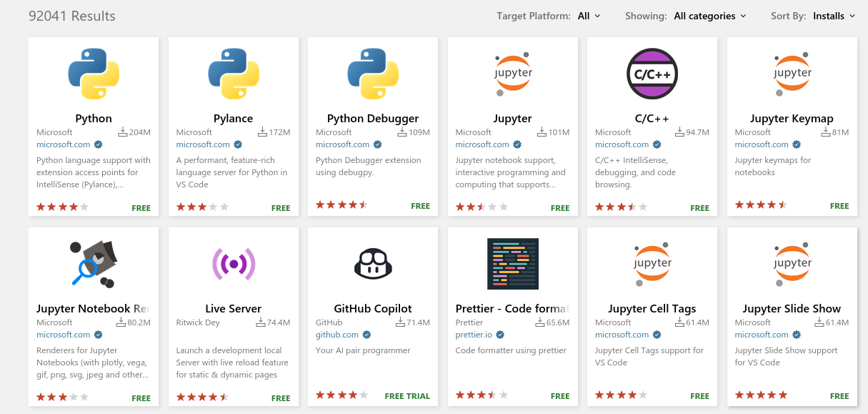The image size is (868, 414).
Task: Open the C/C++ title link
Action: [x=652, y=119]
